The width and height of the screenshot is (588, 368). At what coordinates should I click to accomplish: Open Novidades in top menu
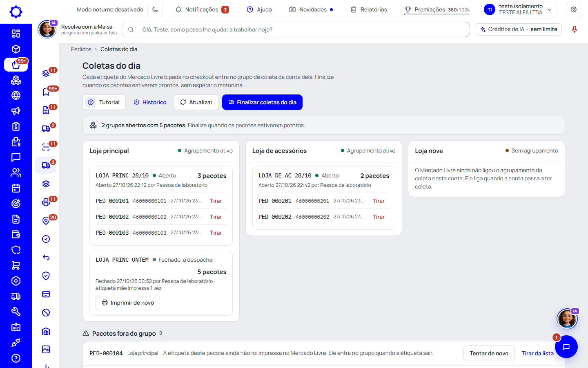coord(311,9)
